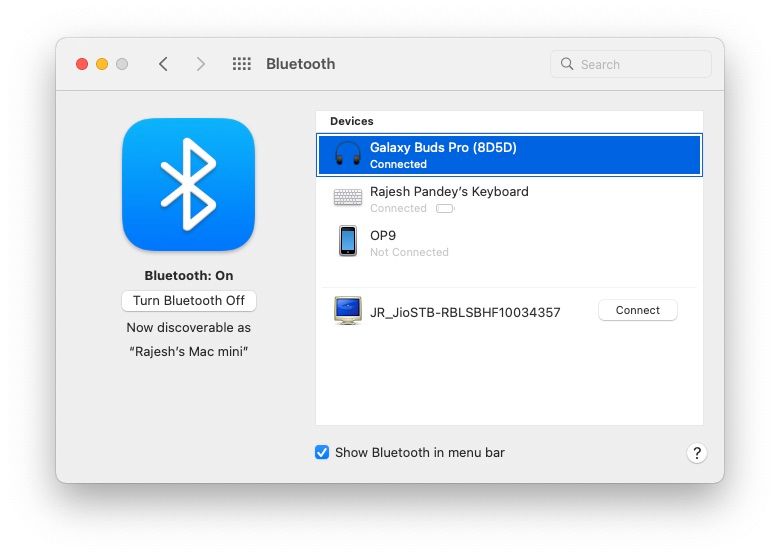Go forward with the right chevron
This screenshot has width=780, height=557.
point(201,64)
